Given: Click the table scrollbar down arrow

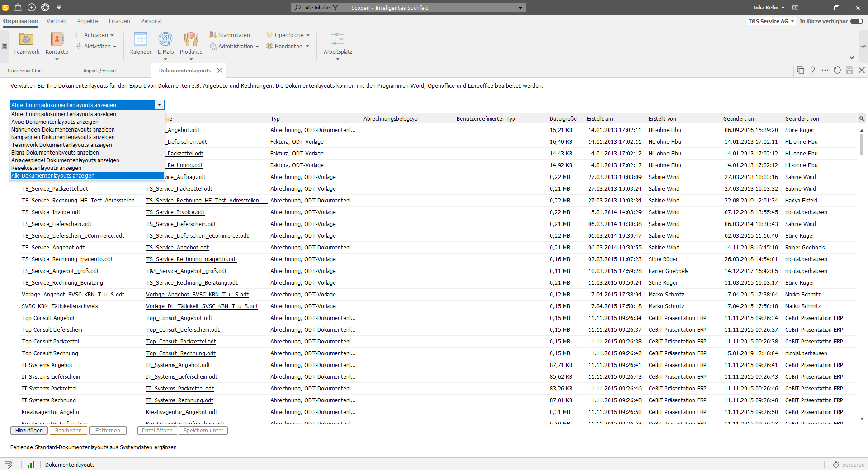Looking at the screenshot, I should click(862, 419).
